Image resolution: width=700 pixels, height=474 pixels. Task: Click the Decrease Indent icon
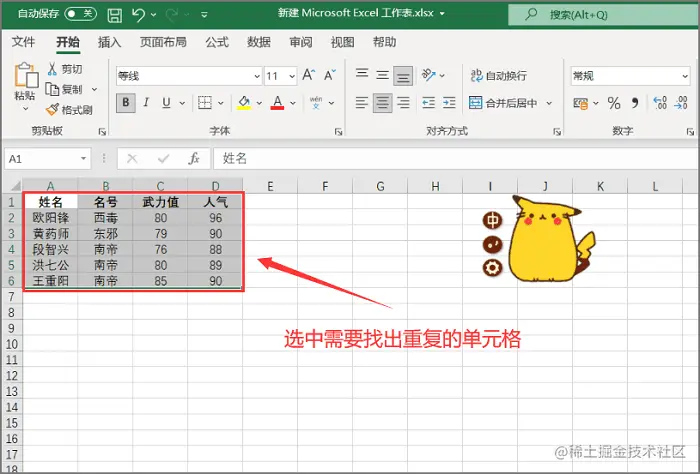[x=429, y=103]
